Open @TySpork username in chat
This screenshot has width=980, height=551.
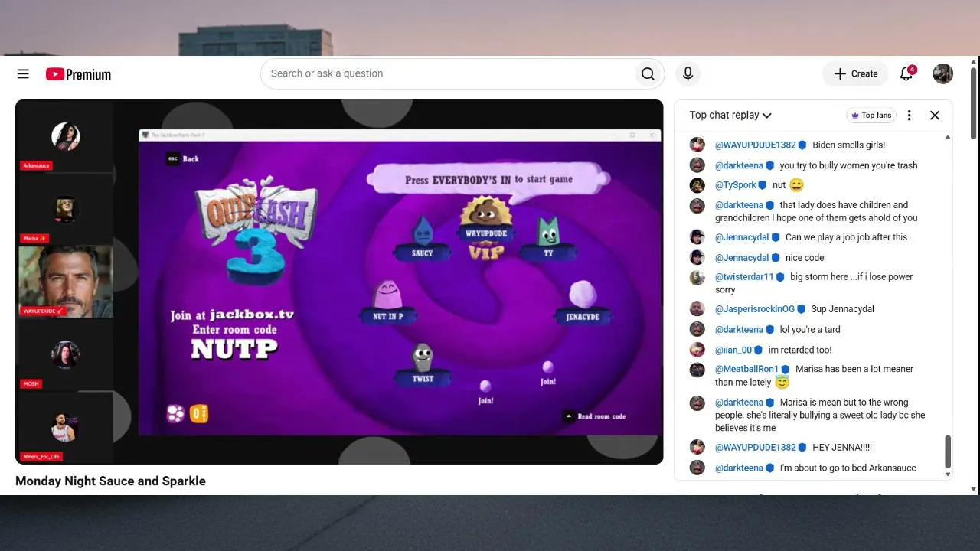[x=736, y=185]
